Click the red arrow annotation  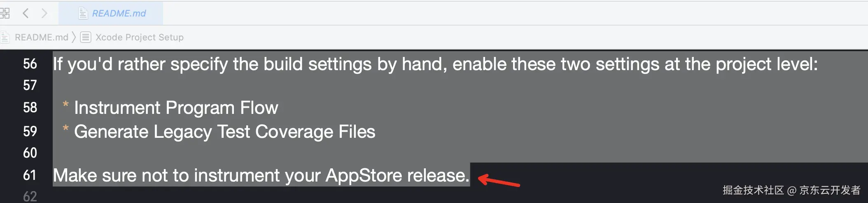coord(499,181)
